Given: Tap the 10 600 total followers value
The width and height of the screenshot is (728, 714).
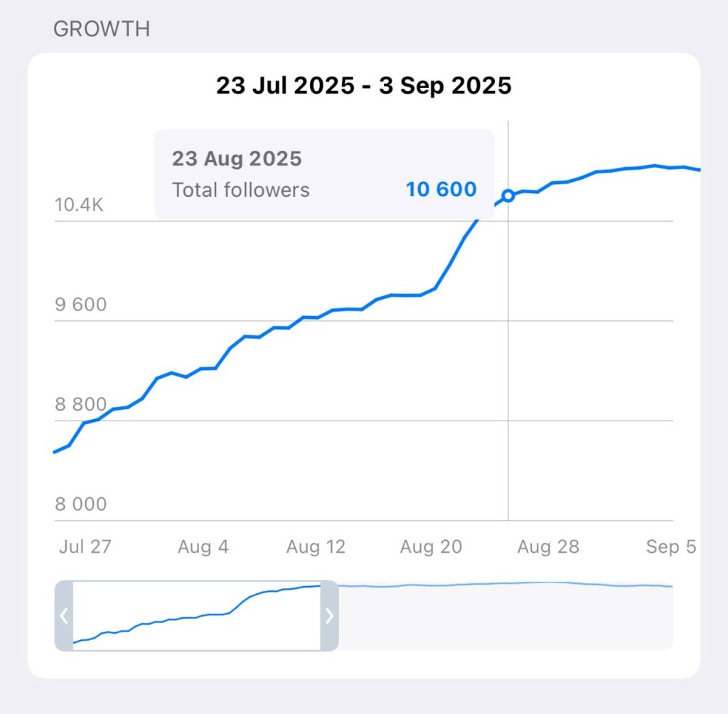Looking at the screenshot, I should tap(441, 190).
